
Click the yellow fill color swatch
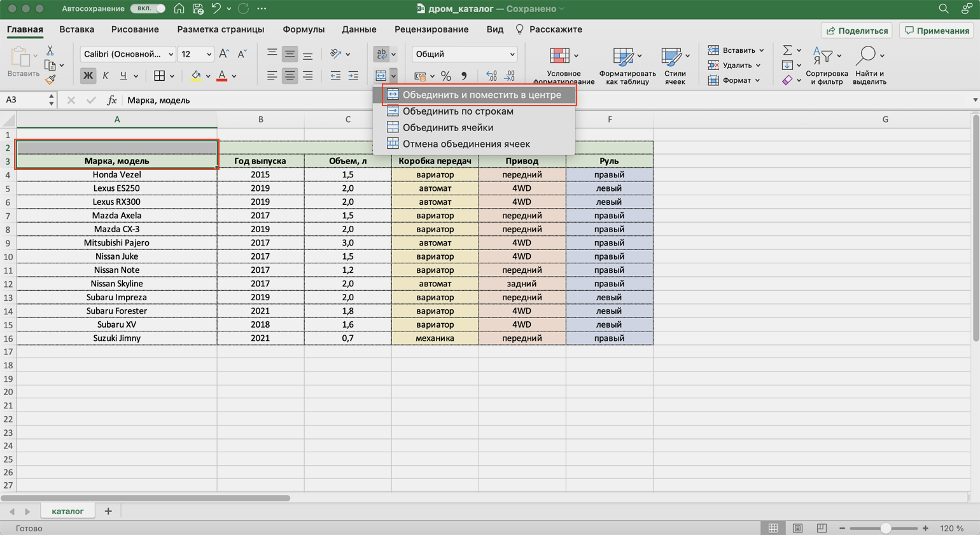click(195, 76)
